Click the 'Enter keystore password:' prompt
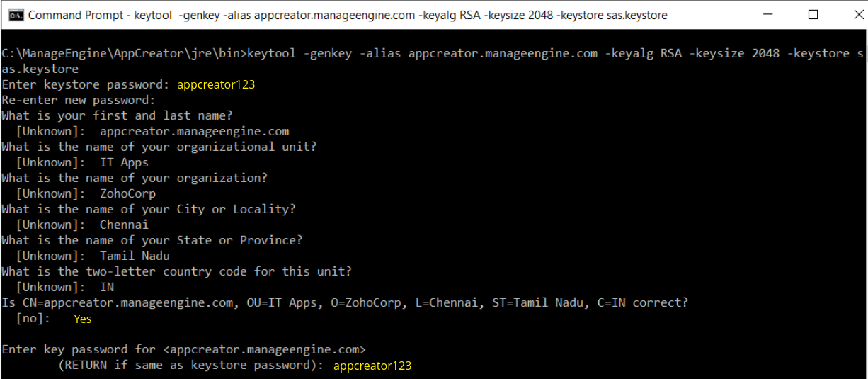 click(x=86, y=84)
